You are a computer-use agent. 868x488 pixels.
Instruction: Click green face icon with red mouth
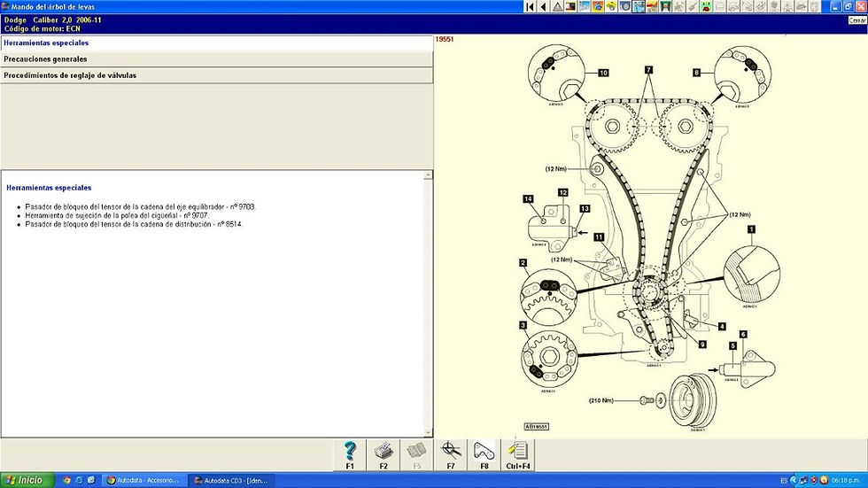click(706, 6)
